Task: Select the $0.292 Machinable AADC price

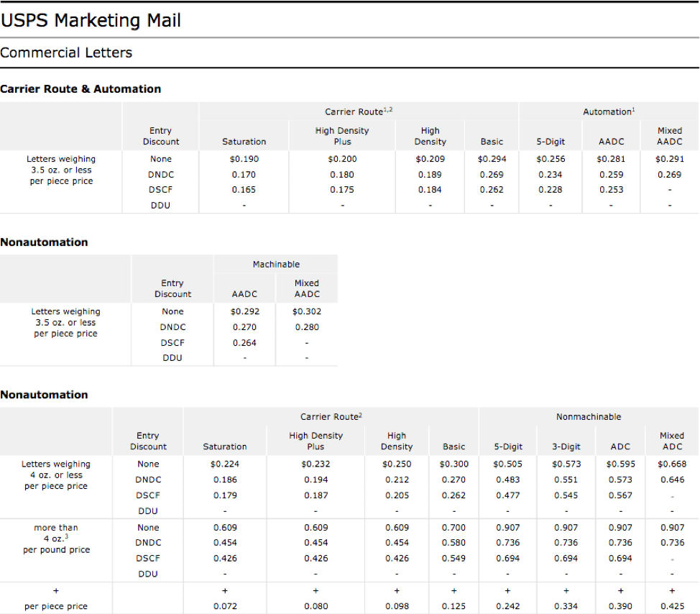Action: (244, 312)
